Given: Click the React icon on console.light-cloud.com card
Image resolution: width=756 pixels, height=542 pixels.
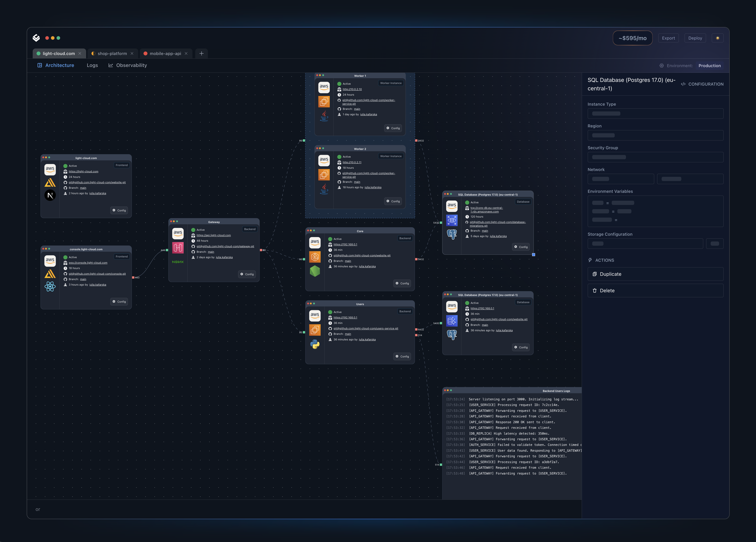Looking at the screenshot, I should [50, 287].
